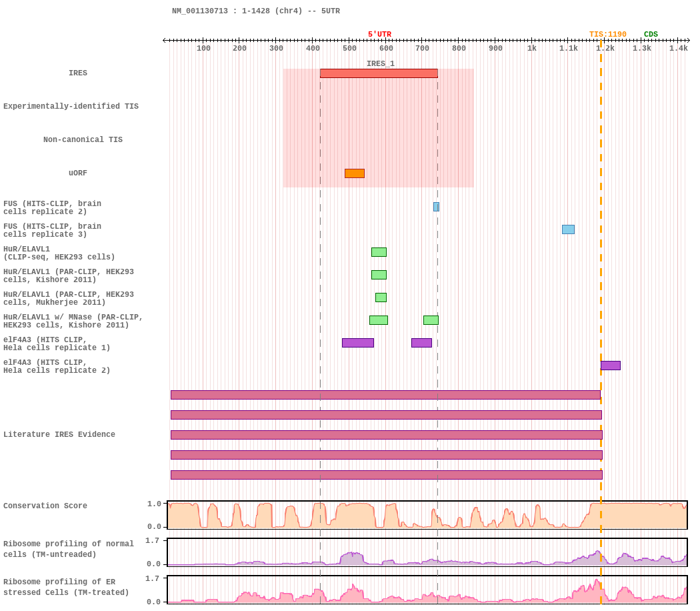700x611 pixels.
Task: Click the eIF4A3 Hela replicate 1 label
Action: coord(57,344)
